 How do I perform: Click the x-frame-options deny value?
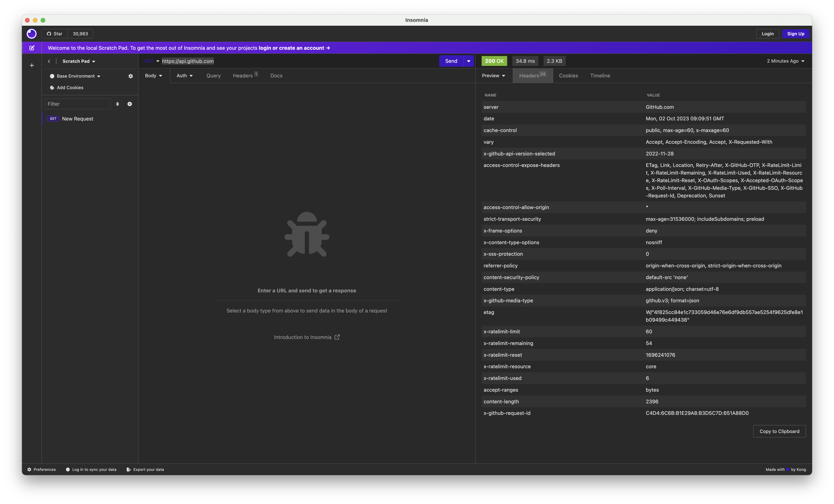click(651, 231)
